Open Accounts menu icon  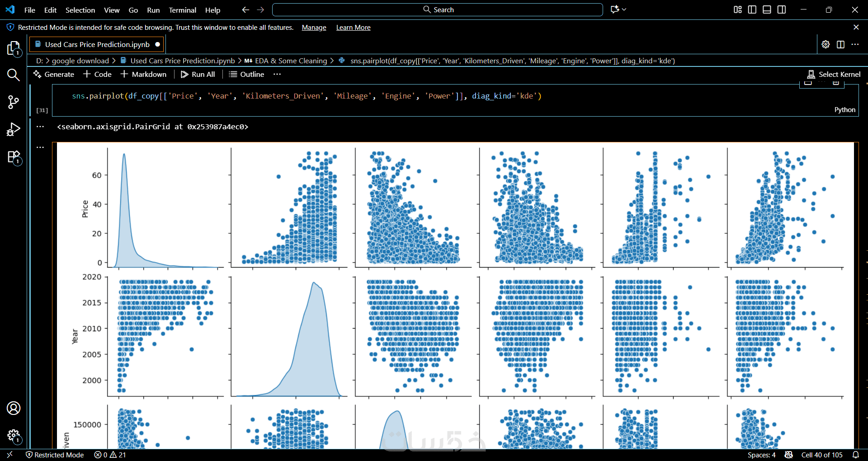pos(14,409)
